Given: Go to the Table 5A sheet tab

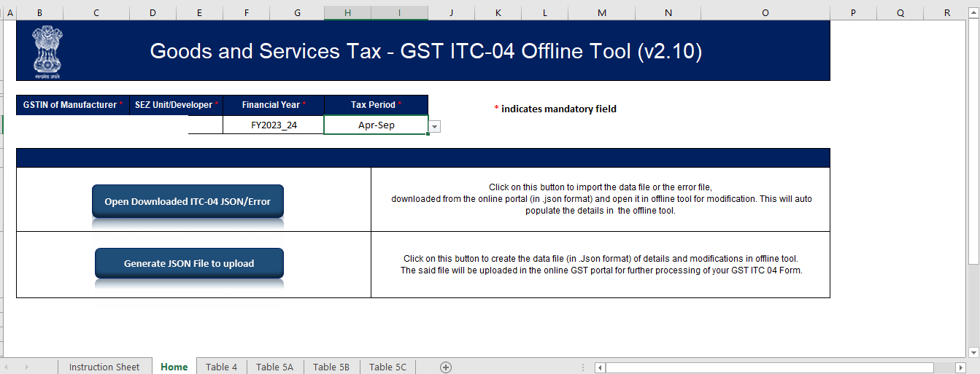Looking at the screenshot, I should 274,367.
